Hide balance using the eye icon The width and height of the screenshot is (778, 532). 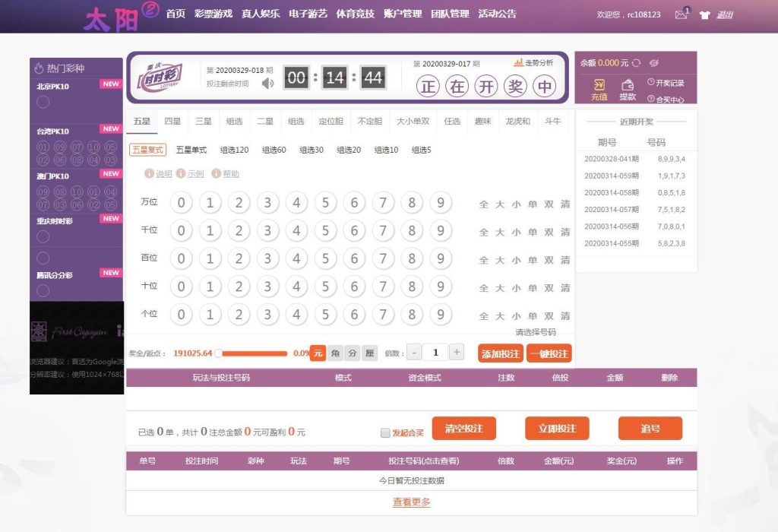click(654, 63)
